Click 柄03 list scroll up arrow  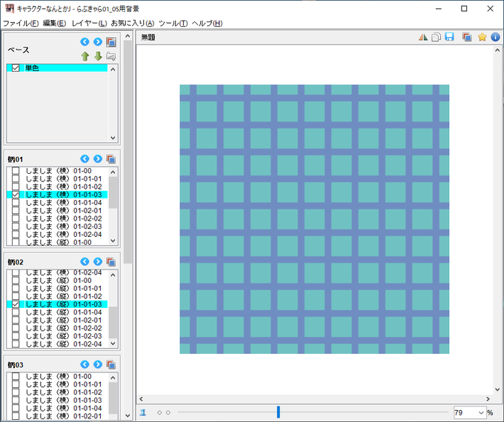[113, 378]
